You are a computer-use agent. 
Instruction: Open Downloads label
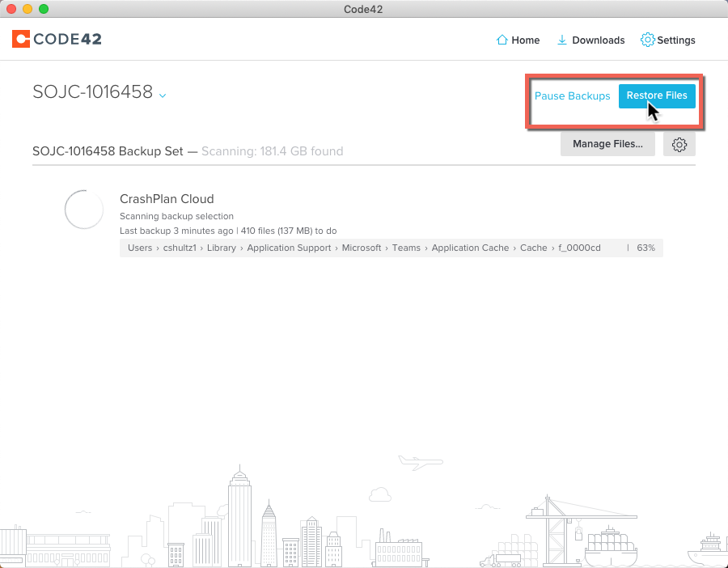[x=599, y=40]
